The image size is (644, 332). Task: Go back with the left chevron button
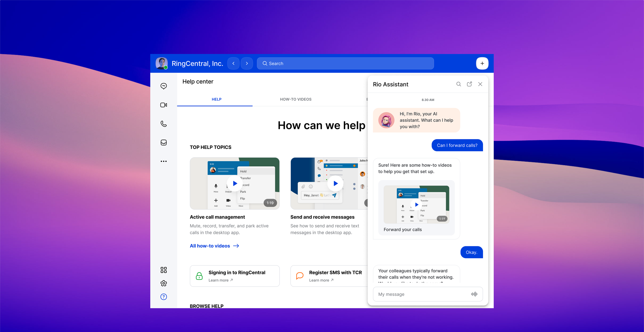[x=233, y=63]
